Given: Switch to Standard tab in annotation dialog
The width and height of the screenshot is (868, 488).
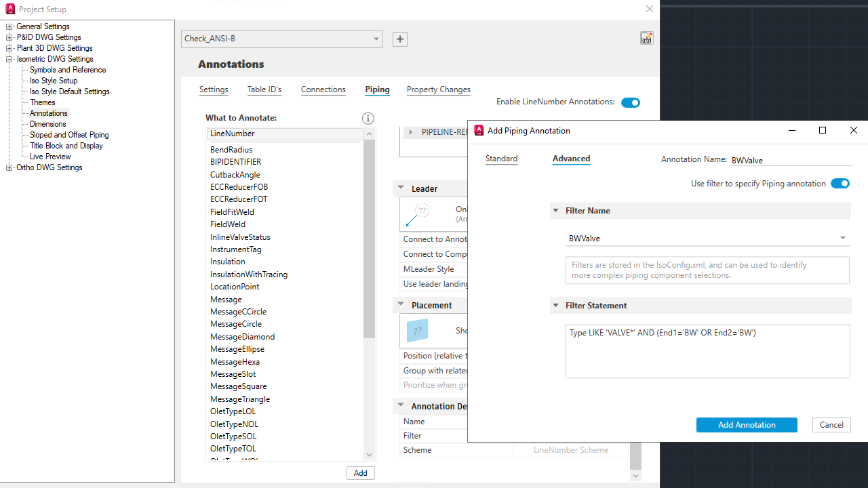Looking at the screenshot, I should point(502,159).
